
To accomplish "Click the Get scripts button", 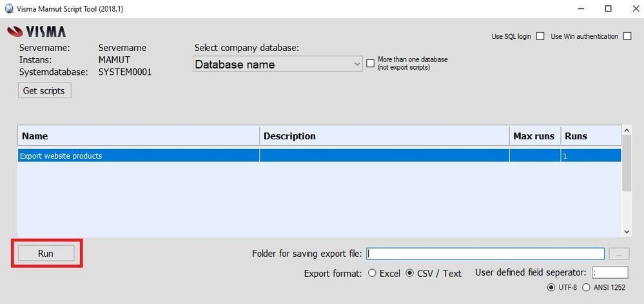I will click(x=44, y=90).
